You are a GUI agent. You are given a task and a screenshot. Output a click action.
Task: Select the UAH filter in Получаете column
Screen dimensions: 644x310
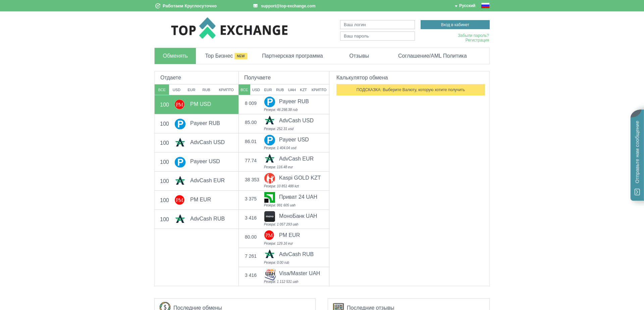(291, 90)
